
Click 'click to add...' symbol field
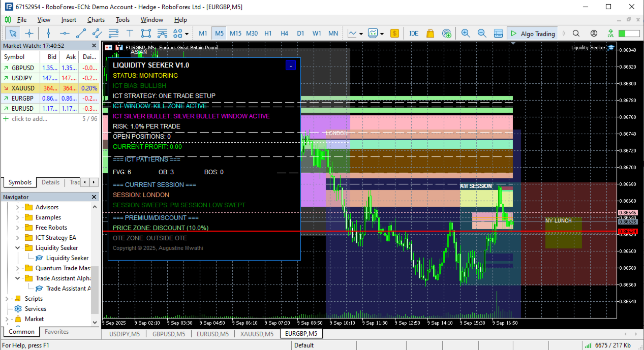click(28, 118)
